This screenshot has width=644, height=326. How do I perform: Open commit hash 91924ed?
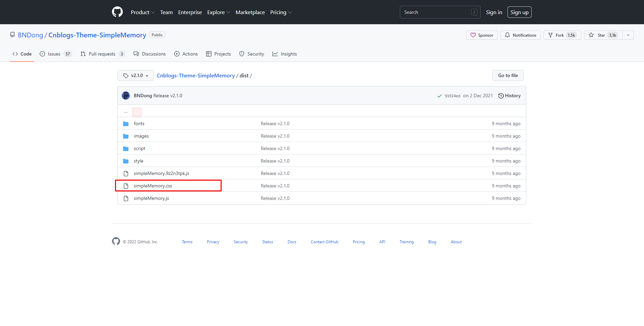point(453,96)
